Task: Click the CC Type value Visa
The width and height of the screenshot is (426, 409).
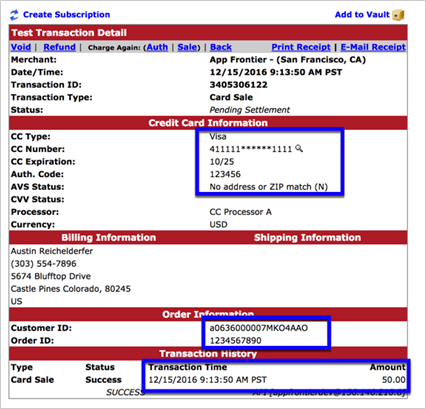Action: point(218,136)
